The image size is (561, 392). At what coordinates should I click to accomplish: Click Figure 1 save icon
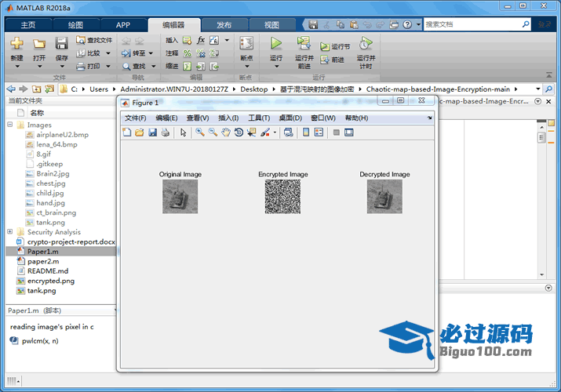tap(152, 132)
